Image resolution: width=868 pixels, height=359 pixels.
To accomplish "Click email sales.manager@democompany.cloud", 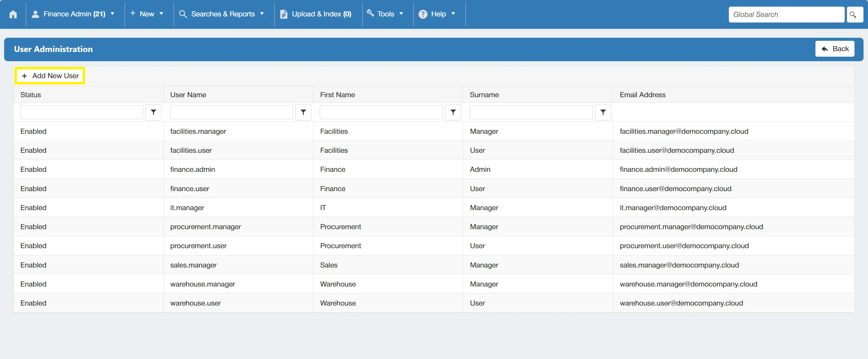I will point(679,265).
